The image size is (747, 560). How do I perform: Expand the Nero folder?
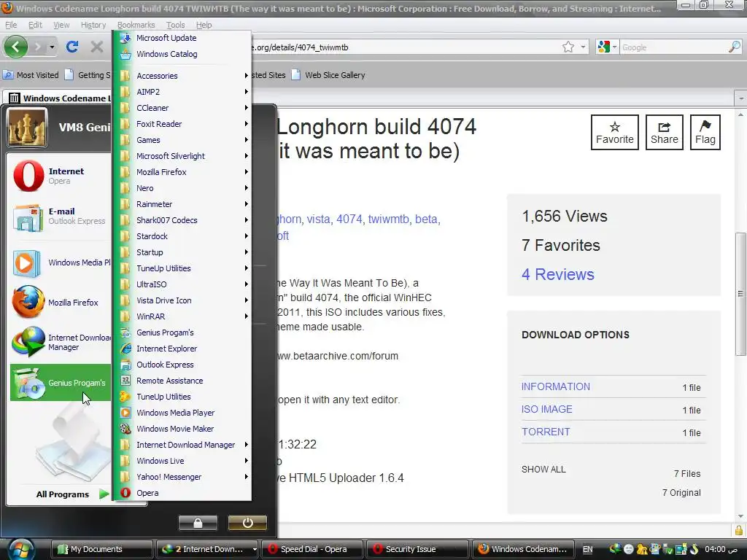(x=183, y=188)
